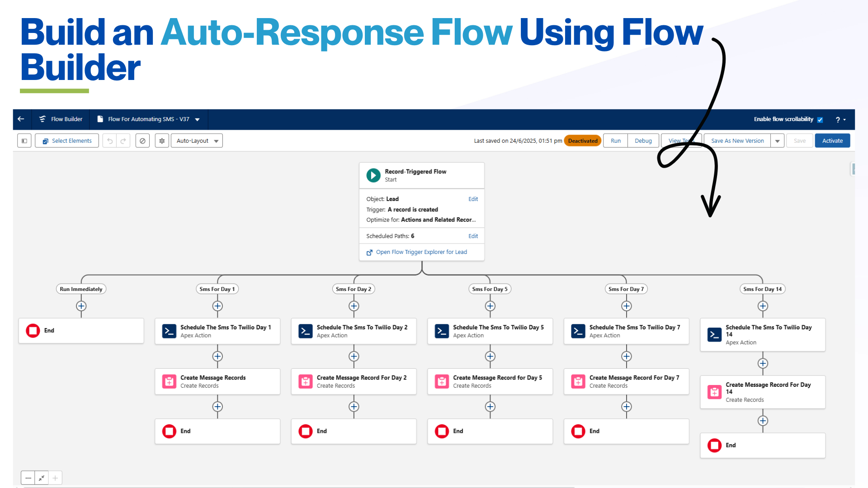Select the Run Immediately path label

pos(81,289)
